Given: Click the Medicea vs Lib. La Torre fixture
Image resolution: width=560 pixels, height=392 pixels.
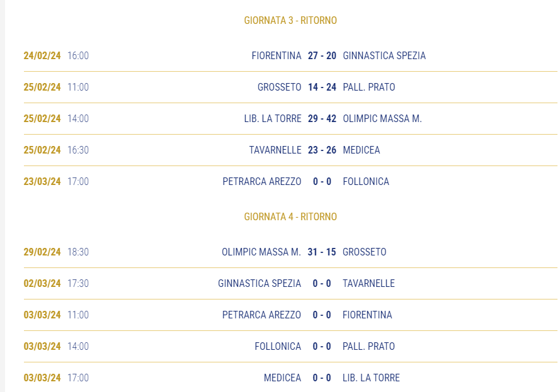Looking at the screenshot, I should point(290,378).
